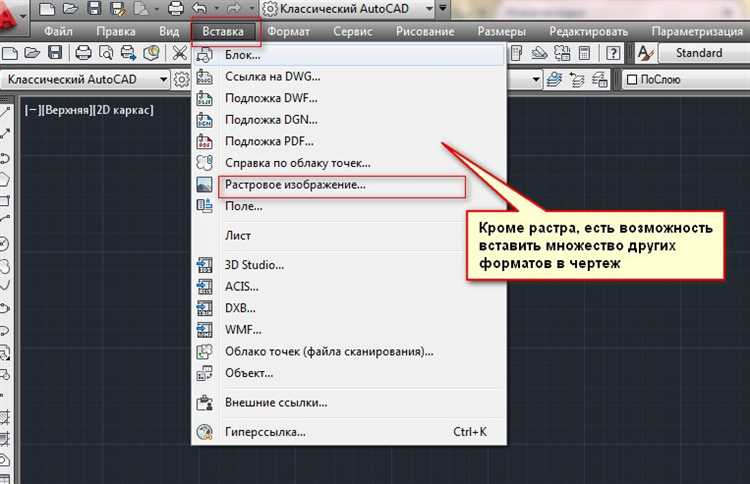Choose WMF... import entry
The width and height of the screenshot is (750, 484).
[349, 330]
